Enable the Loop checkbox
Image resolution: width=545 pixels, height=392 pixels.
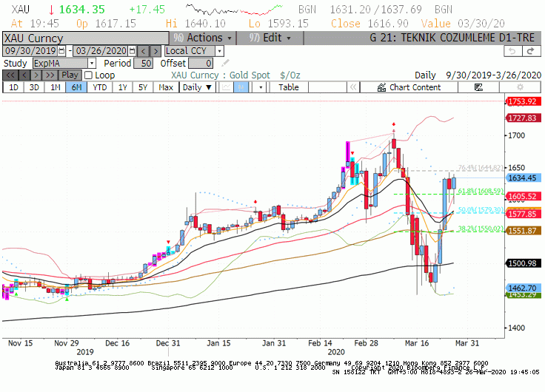point(89,75)
